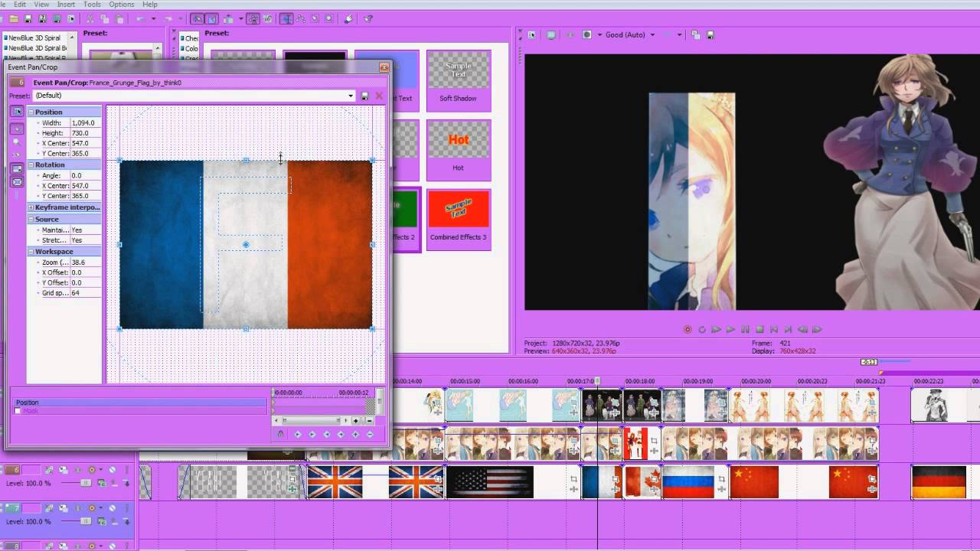Click the Copy icon in main toolbar
The image size is (980, 551).
click(104, 18)
